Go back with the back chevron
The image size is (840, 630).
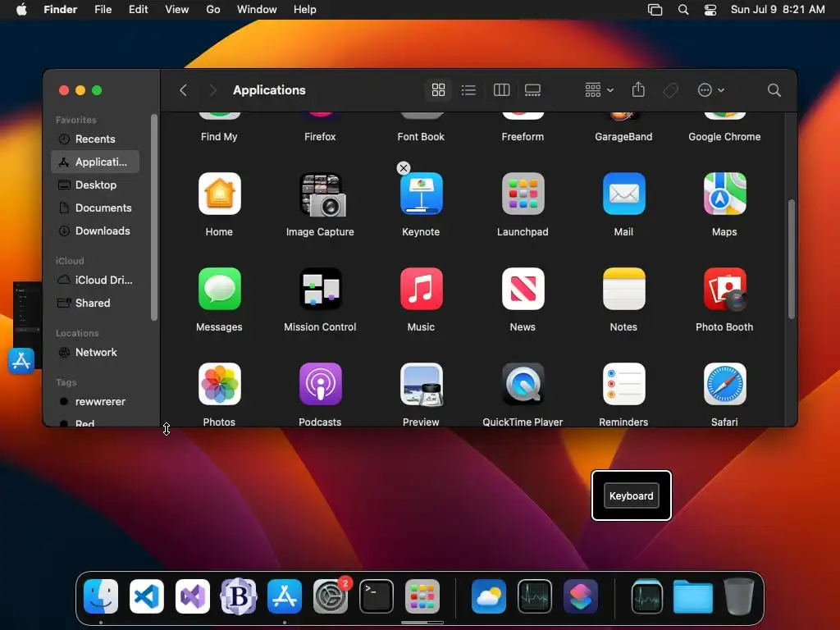(x=183, y=90)
